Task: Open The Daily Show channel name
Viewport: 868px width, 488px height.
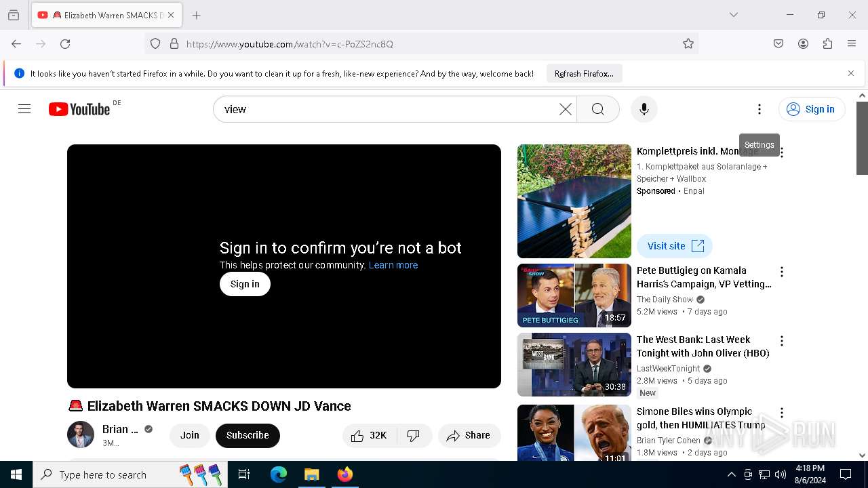Action: pyautogui.click(x=665, y=300)
